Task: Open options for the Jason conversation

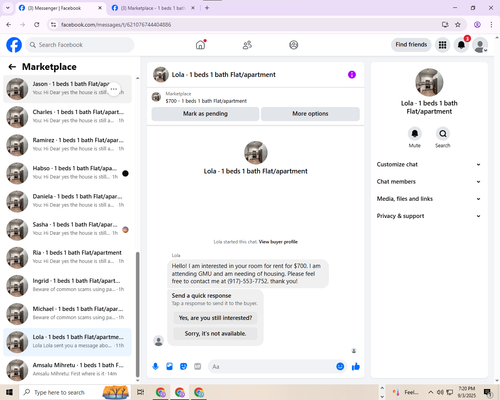Action: 114,89
